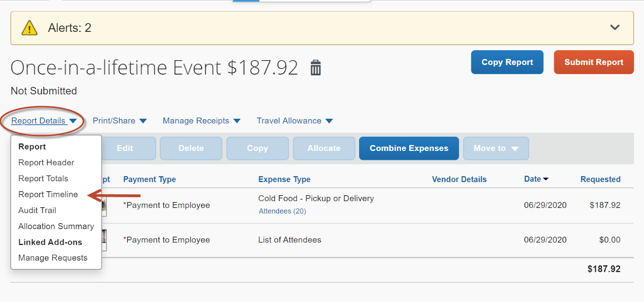Select Allocation Summary menu item
Screen dimensions: 644x302
(56, 226)
